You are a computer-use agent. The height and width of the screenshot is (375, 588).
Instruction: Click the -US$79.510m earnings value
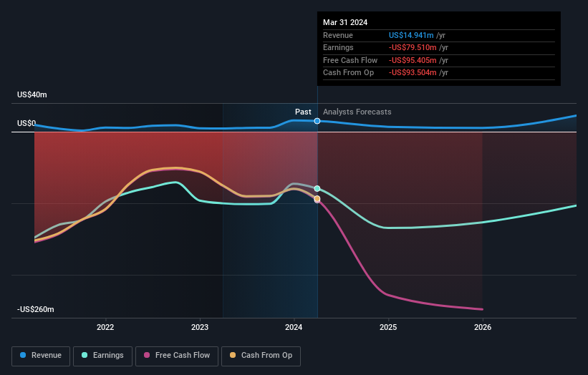point(413,47)
